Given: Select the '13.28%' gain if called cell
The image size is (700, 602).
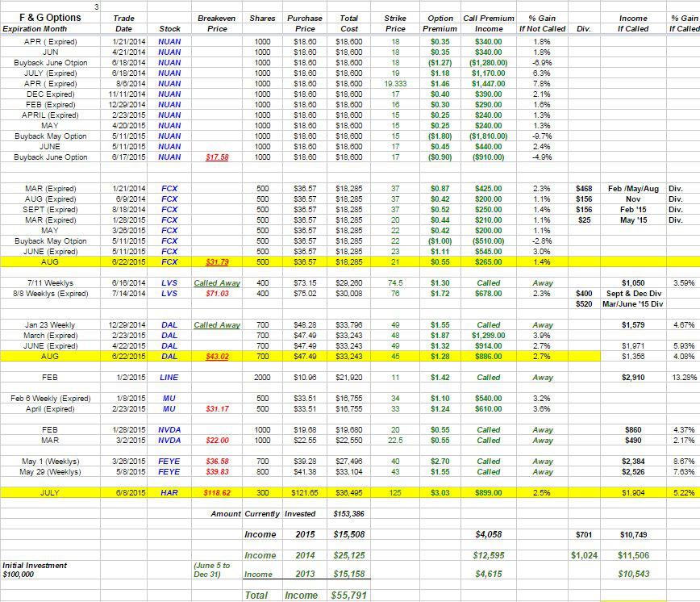Looking at the screenshot, I should [683, 378].
